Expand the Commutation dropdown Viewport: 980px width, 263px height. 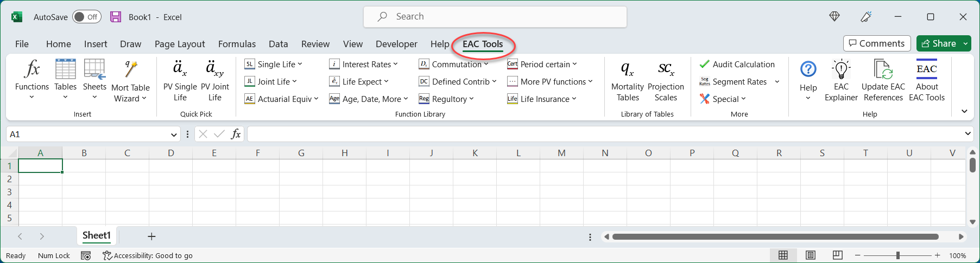[x=454, y=64]
